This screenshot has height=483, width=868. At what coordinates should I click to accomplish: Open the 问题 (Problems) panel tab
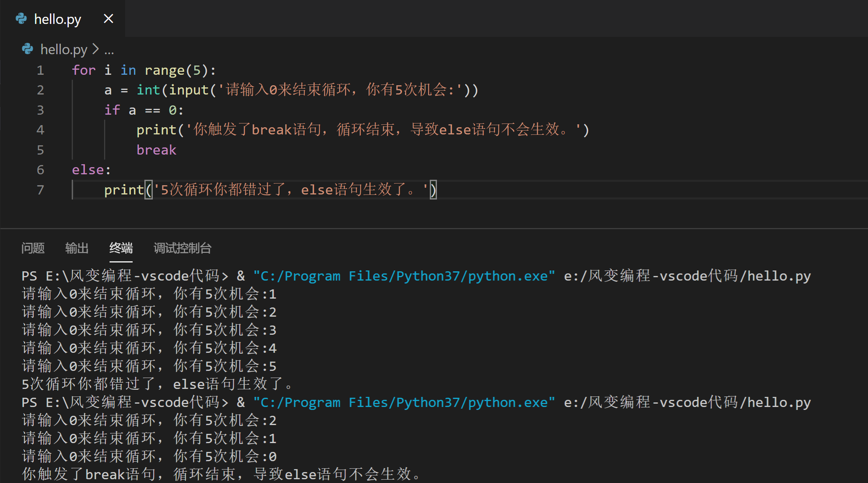tap(33, 248)
